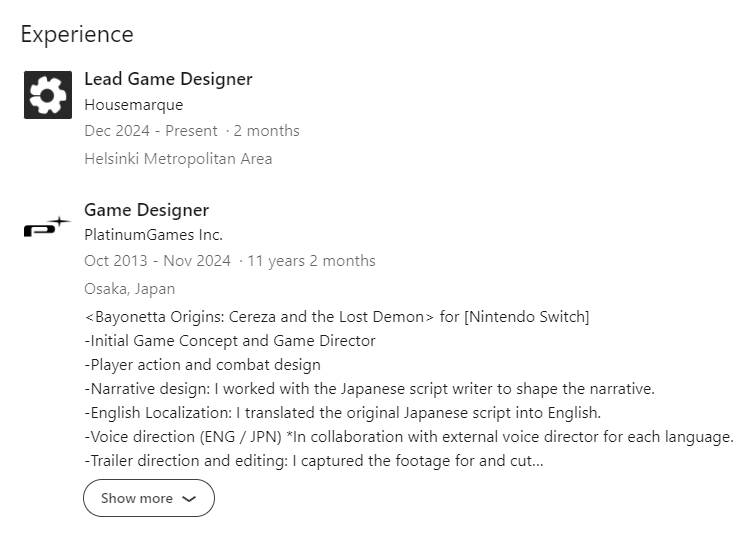This screenshot has height=537, width=754.
Task: Open PlatinumGames Inc. company page link
Action: (153, 235)
